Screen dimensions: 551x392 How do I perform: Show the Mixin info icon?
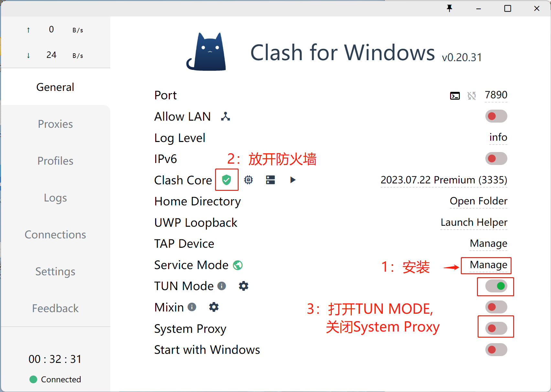[192, 307]
